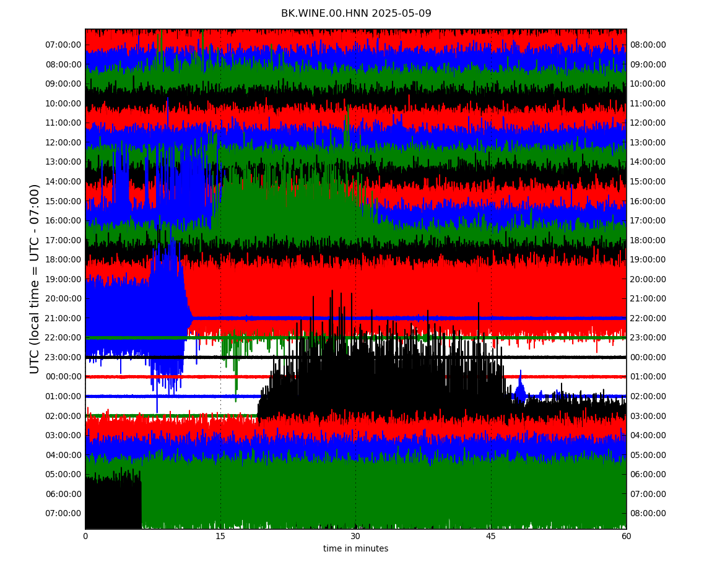Select 03:00:00 on the left UTC axis
This screenshot has height=588, width=712.
point(64,436)
